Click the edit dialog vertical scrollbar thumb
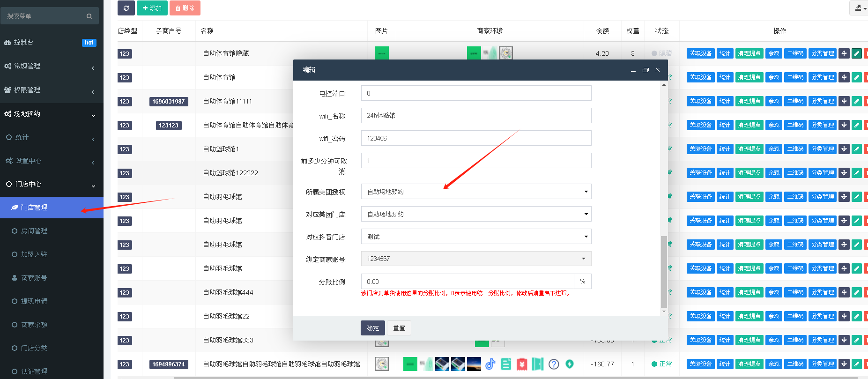The width and height of the screenshot is (868, 379). click(x=663, y=272)
